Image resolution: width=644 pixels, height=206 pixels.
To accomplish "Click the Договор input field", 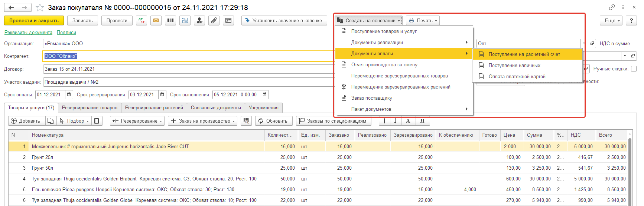I will (186, 69).
